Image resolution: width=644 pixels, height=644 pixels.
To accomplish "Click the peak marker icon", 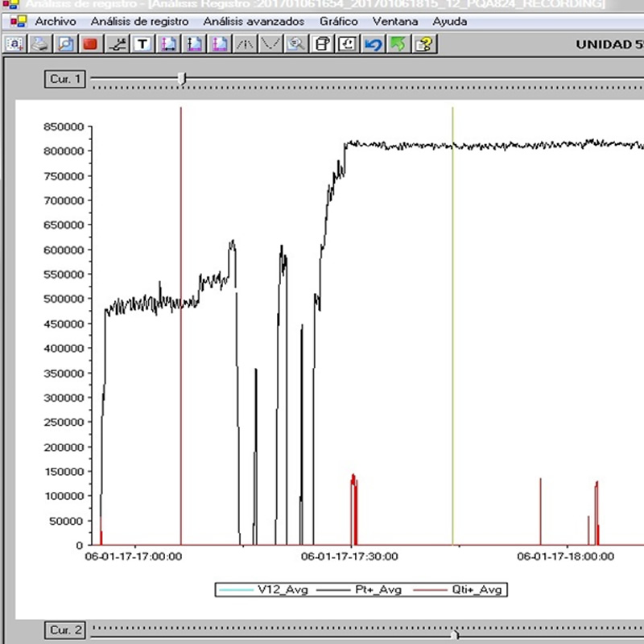I will click(x=245, y=44).
